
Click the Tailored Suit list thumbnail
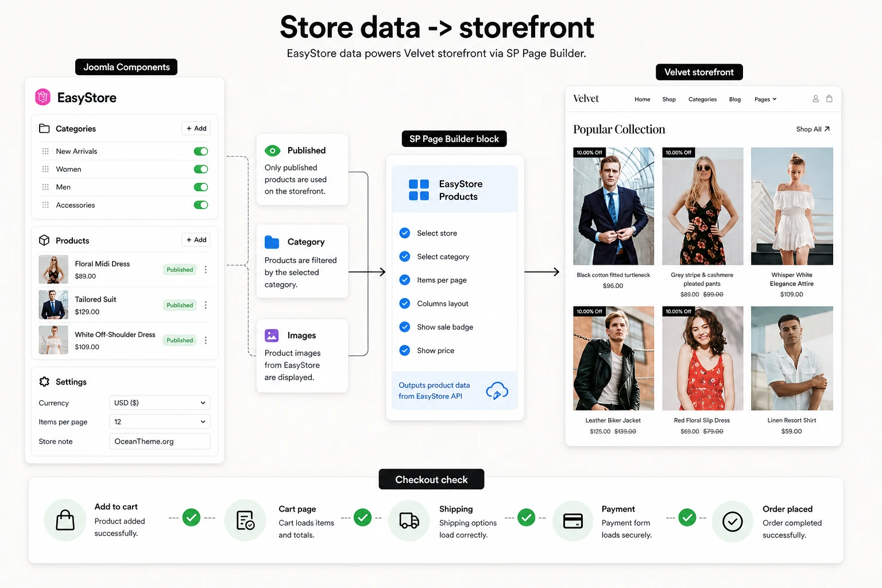[53, 305]
